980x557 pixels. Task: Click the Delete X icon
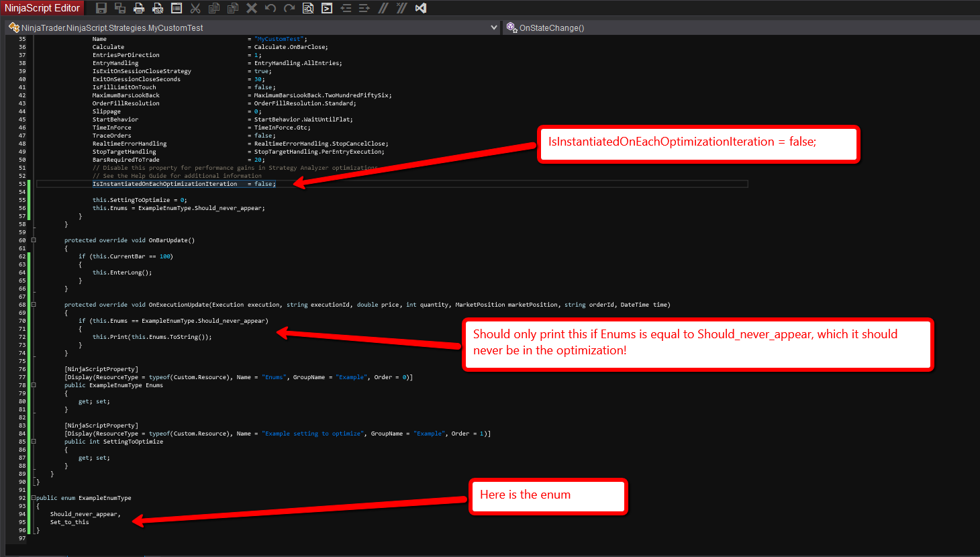click(252, 8)
